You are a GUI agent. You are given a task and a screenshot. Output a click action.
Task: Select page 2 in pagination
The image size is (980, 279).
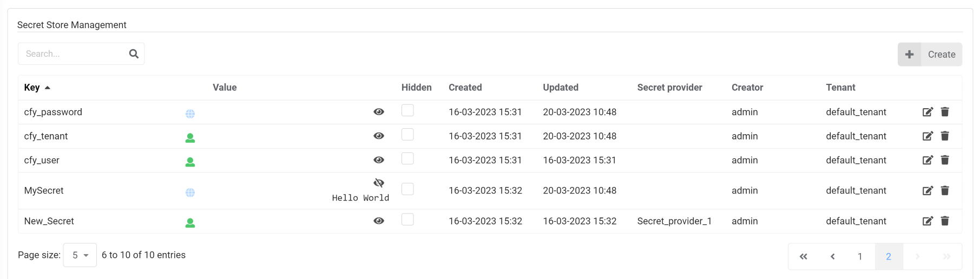[x=889, y=256]
